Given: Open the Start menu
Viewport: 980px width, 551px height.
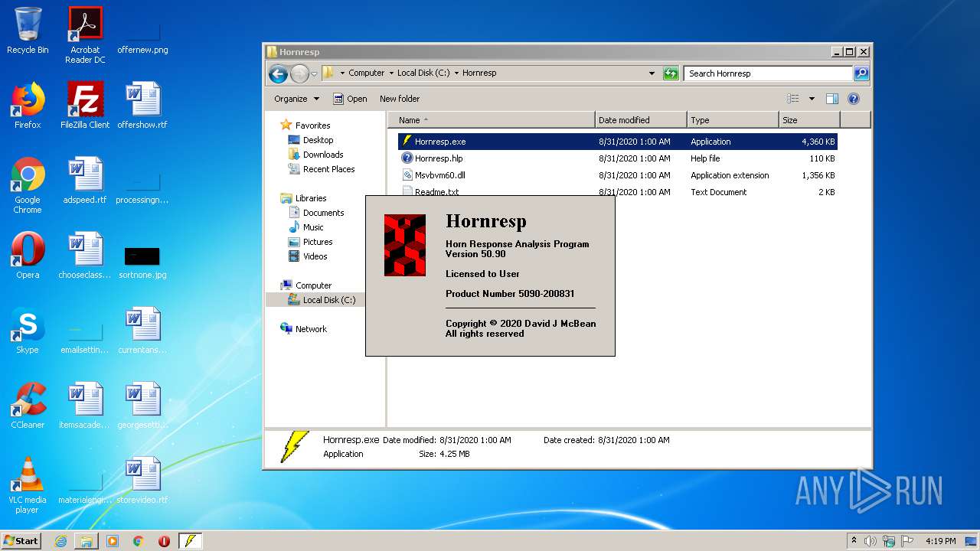Looking at the screenshot, I should 21,541.
